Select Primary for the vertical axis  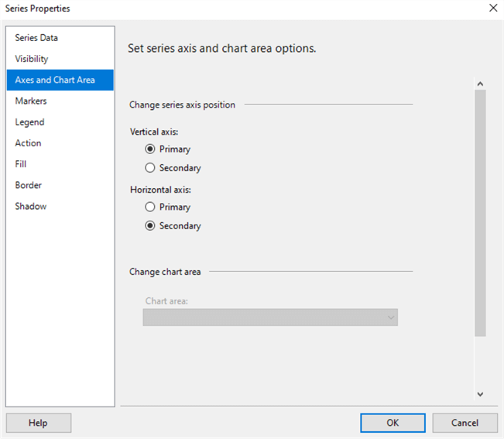[x=150, y=149]
